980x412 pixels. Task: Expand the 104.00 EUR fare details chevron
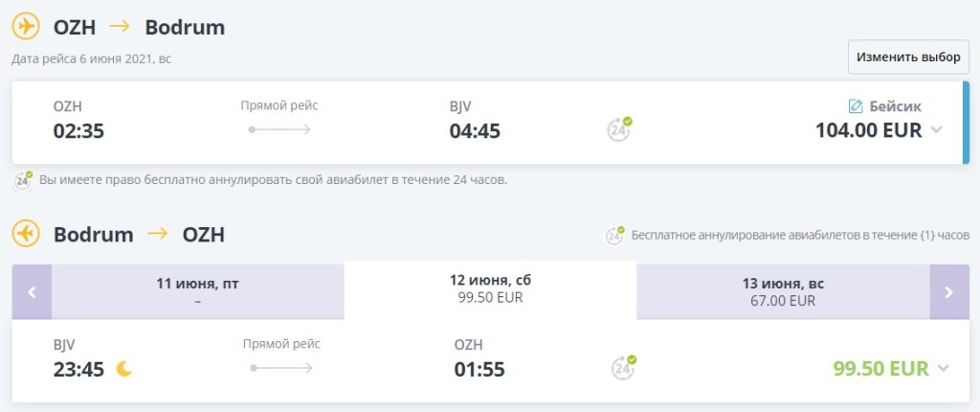pyautogui.click(x=937, y=130)
